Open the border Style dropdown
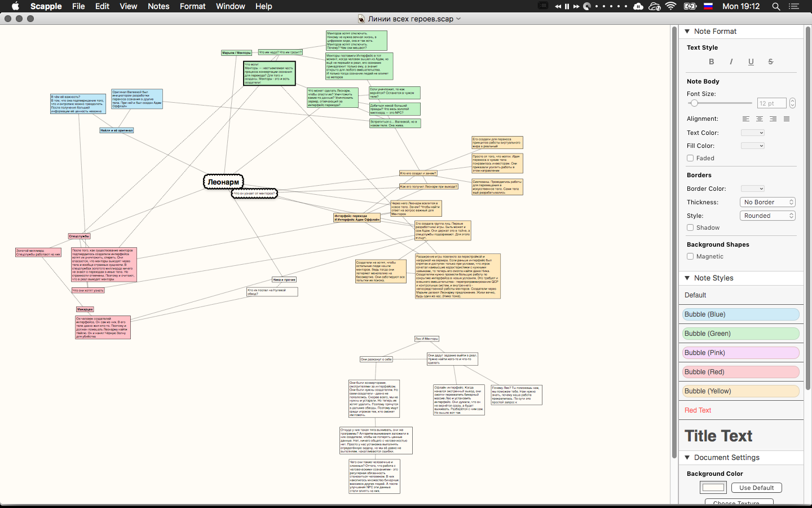Viewport: 812px width, 508px height. [767, 216]
